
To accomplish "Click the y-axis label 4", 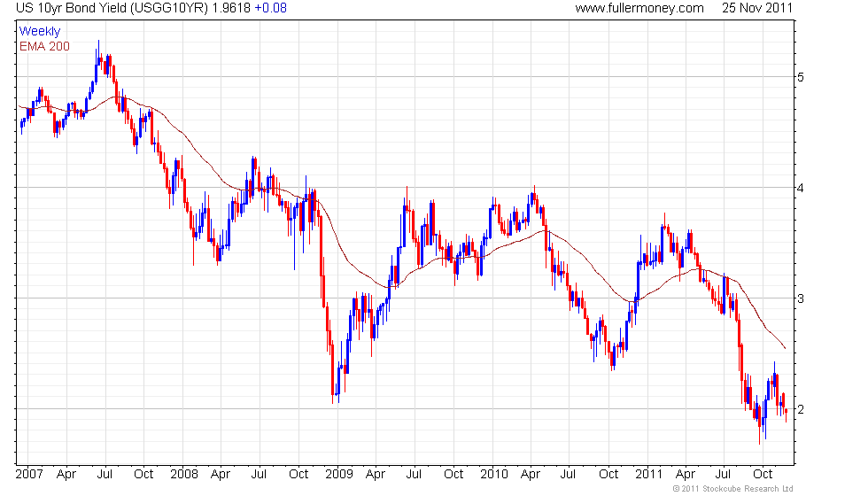I will click(x=801, y=188).
